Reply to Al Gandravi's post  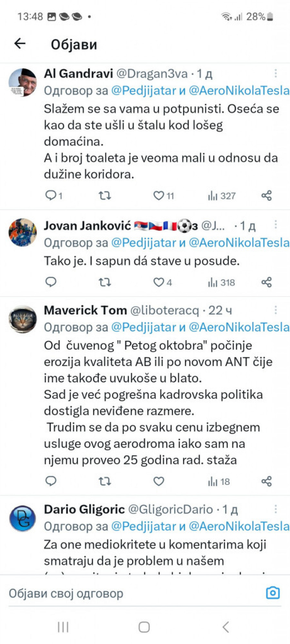tap(51, 195)
